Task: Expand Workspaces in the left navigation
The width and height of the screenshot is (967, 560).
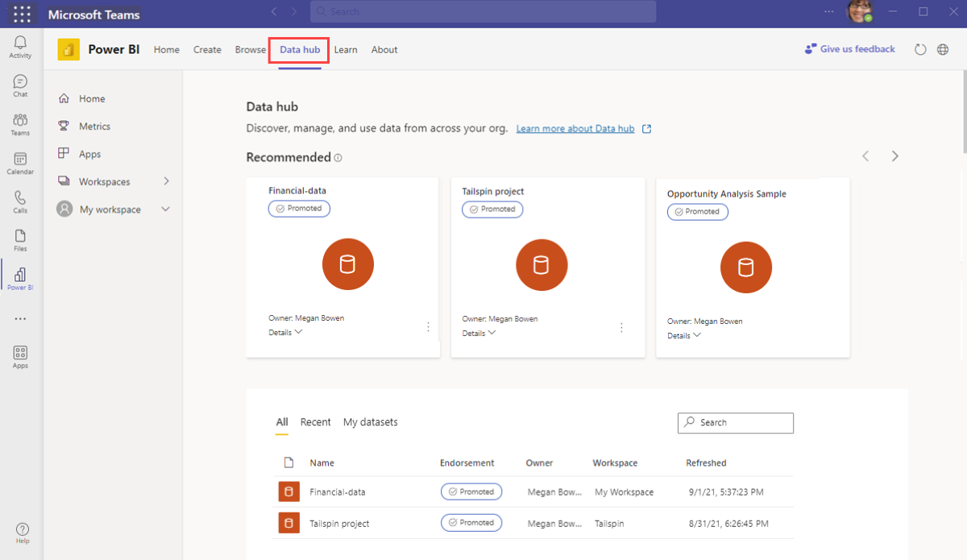Action: point(168,181)
